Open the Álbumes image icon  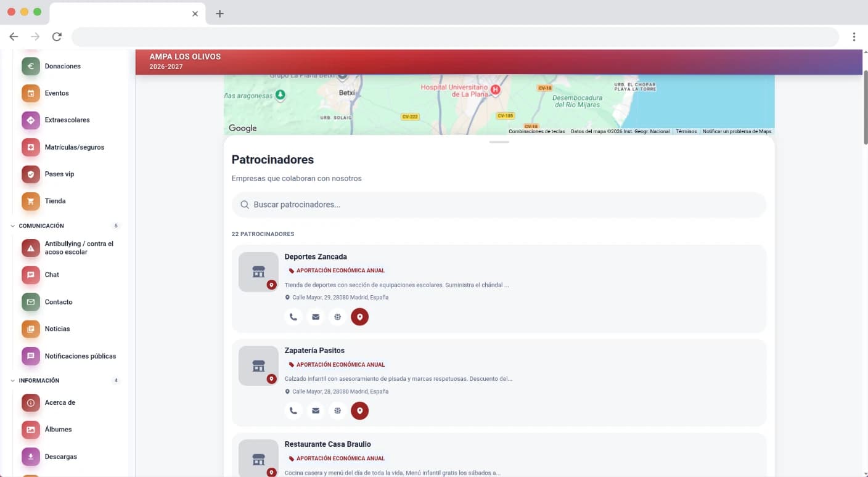pos(31,430)
